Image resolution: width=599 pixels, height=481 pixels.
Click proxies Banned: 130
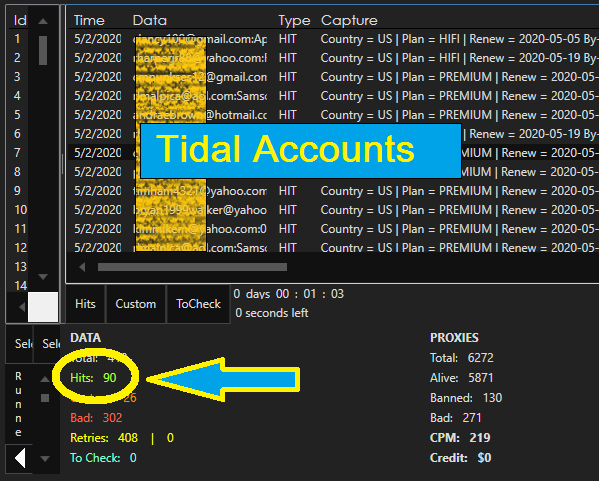[466, 398]
